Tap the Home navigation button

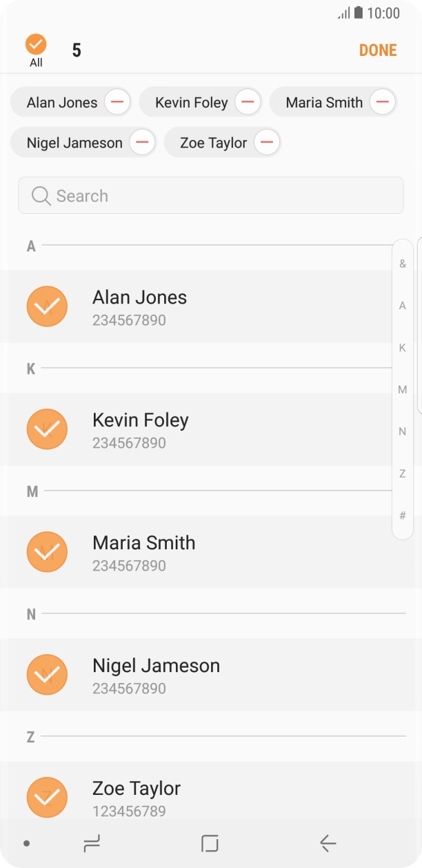(210, 843)
